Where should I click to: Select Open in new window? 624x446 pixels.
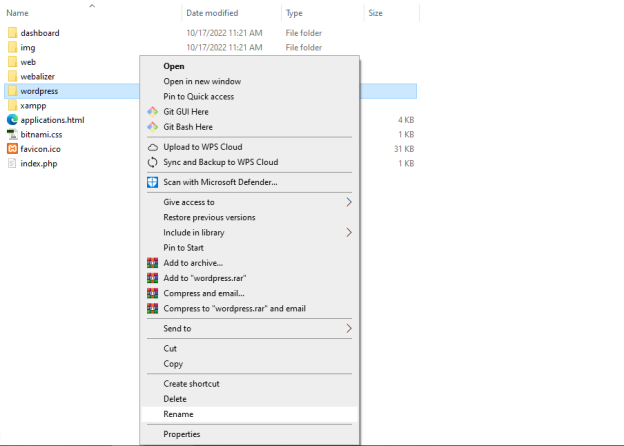(250, 81)
